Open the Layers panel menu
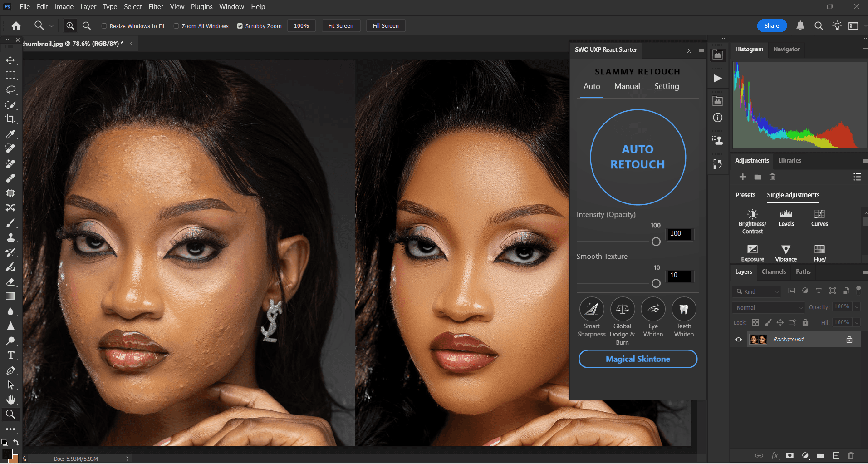The width and height of the screenshot is (868, 464). coord(865,272)
